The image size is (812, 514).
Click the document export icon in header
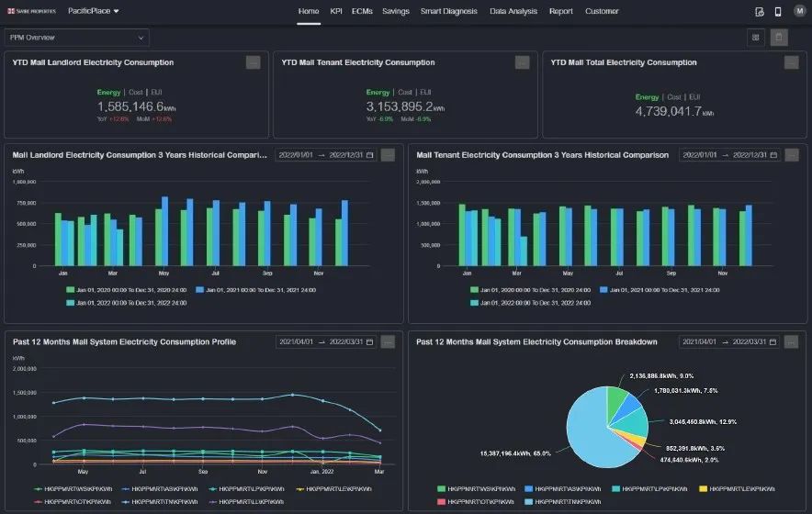(759, 11)
